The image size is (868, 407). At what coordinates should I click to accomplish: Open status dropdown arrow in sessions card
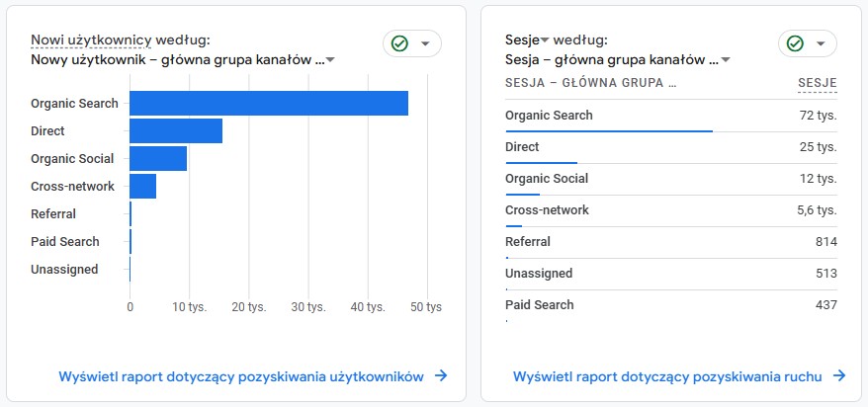[x=821, y=43]
